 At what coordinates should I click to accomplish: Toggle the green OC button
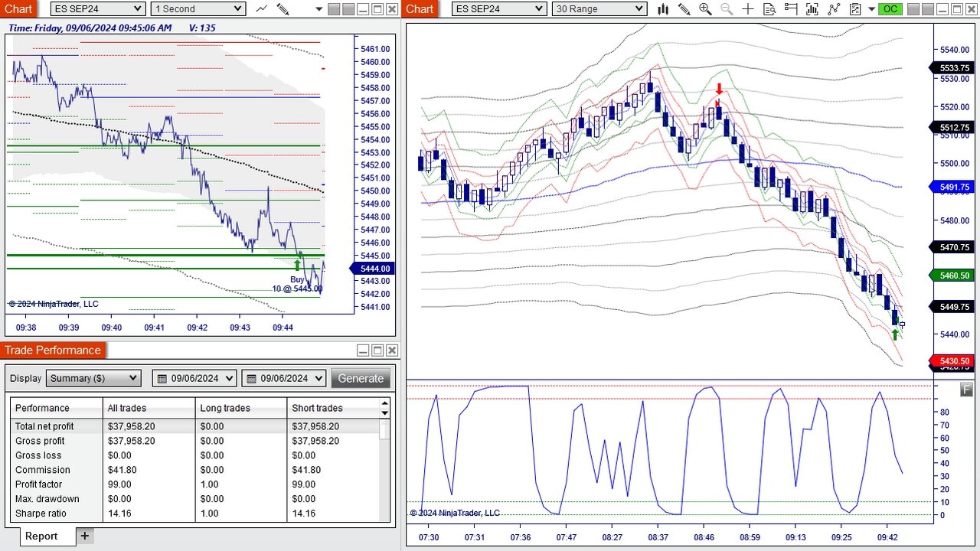pos(890,9)
